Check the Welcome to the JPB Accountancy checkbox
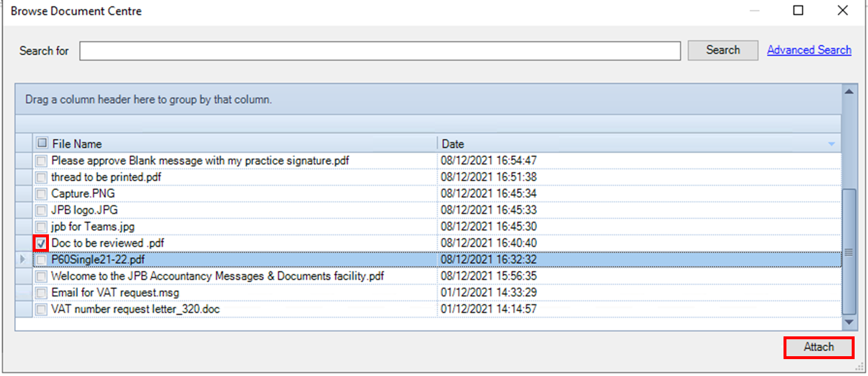This screenshot has height=376, width=868. [41, 276]
